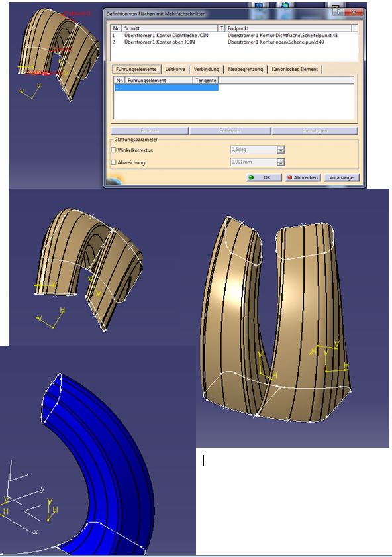Image resolution: width=392 pixels, height=557 pixels.
Task: Click the stepper arrows beside 0,5deg
Action: (x=281, y=150)
